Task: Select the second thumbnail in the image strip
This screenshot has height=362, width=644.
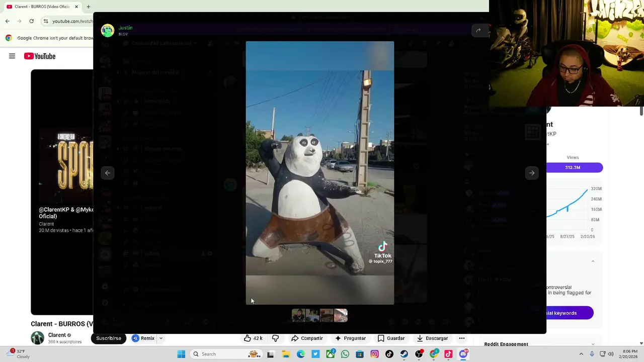Action: (312, 315)
